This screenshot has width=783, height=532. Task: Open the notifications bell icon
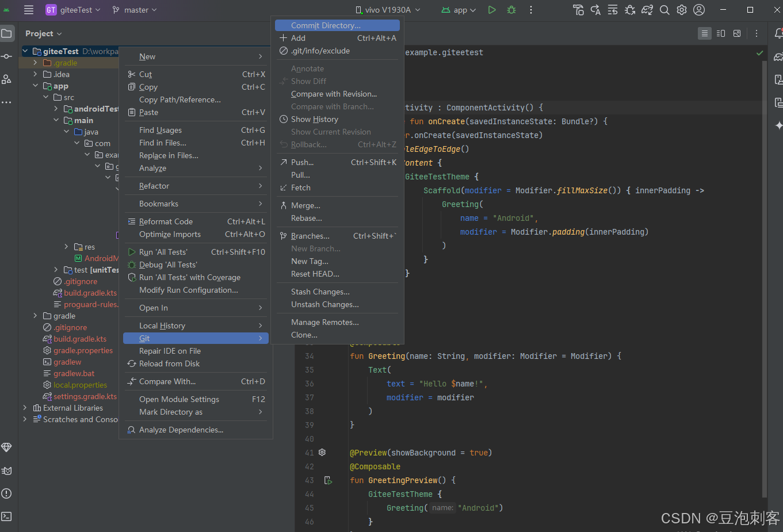778,33
